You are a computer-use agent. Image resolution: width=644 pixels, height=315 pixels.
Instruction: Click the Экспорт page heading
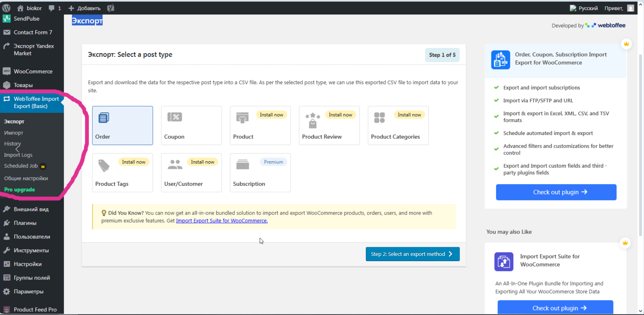[x=87, y=20]
